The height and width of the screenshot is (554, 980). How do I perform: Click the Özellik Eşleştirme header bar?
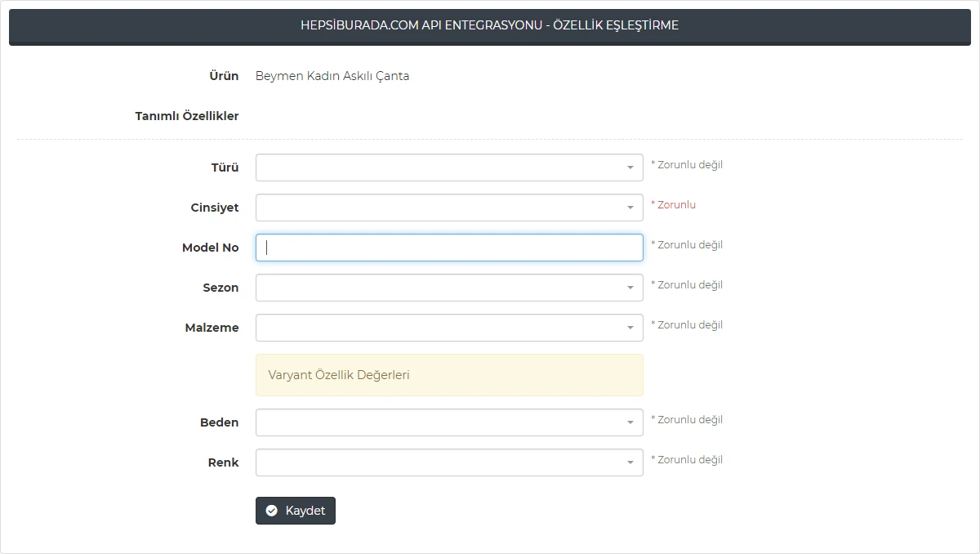[x=490, y=25]
